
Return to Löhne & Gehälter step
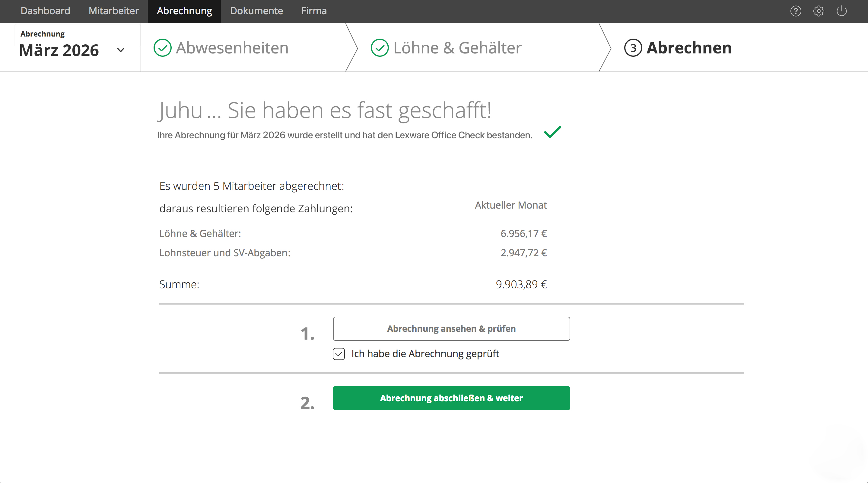457,48
